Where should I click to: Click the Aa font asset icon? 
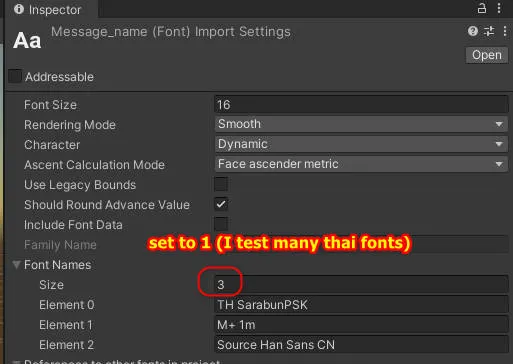27,40
